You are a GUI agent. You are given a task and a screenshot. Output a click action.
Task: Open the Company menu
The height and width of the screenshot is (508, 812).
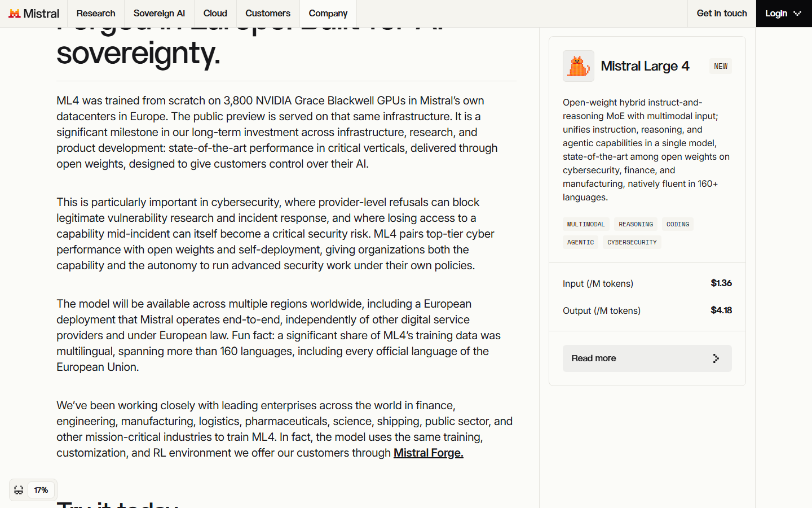328,14
